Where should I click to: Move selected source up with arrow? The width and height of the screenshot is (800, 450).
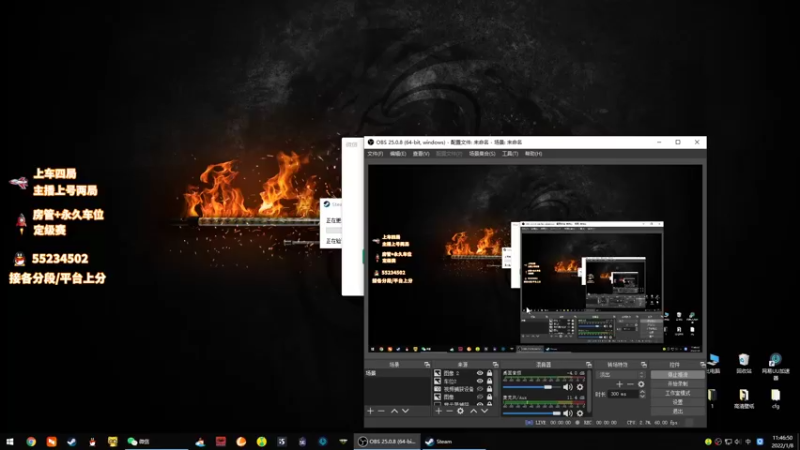click(x=473, y=411)
